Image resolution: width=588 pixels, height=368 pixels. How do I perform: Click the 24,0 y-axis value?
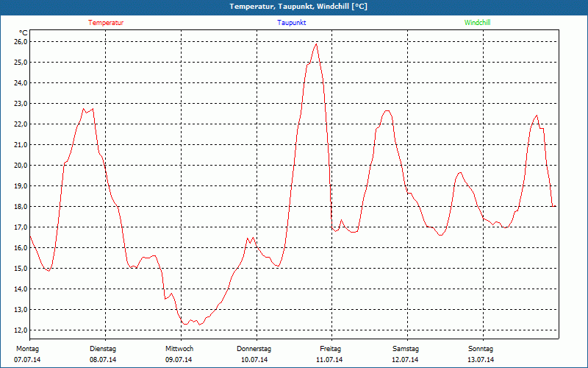[21, 83]
